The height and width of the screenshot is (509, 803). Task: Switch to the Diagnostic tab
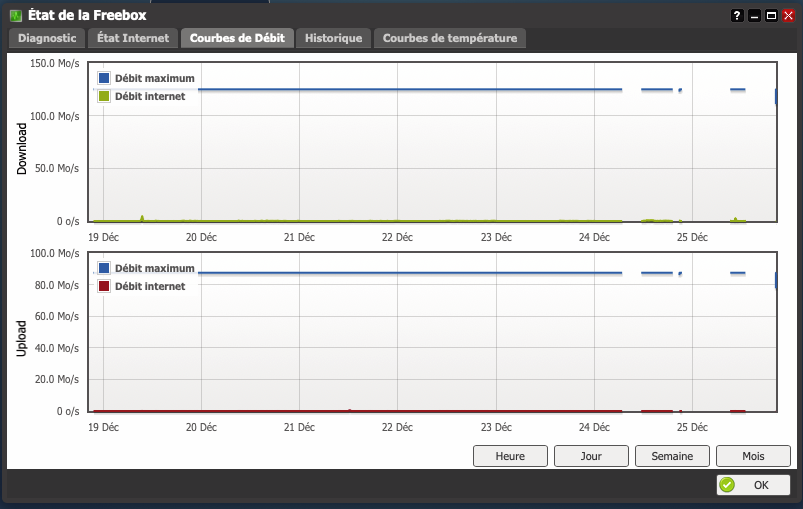pyautogui.click(x=47, y=38)
